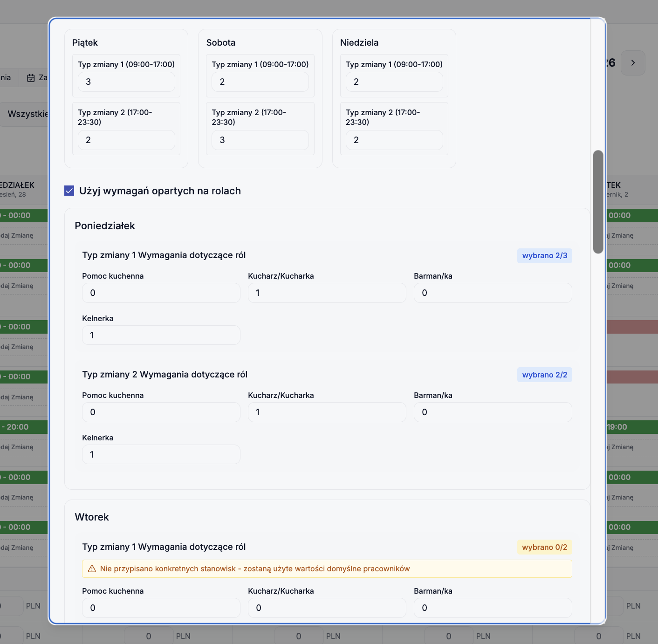This screenshot has height=644, width=658.
Task: Edit Wtorek shift 1 Kucharz/Kucharka field
Action: (327, 608)
